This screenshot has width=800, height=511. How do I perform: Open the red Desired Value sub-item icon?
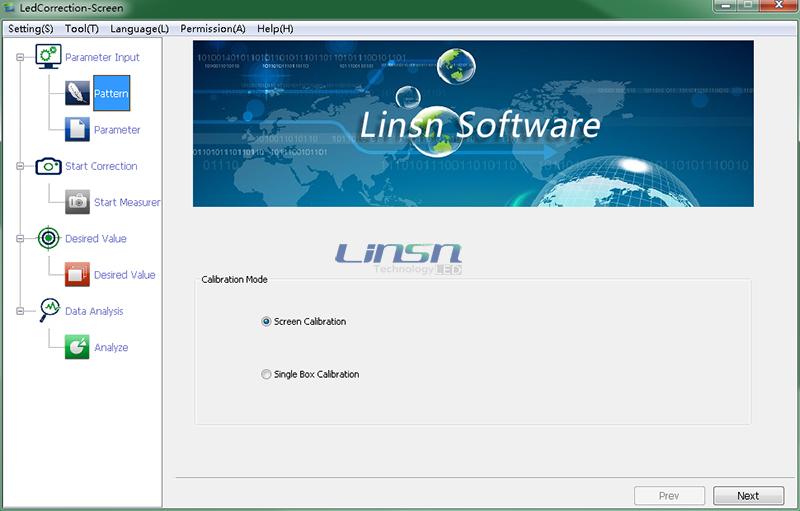pos(77,274)
